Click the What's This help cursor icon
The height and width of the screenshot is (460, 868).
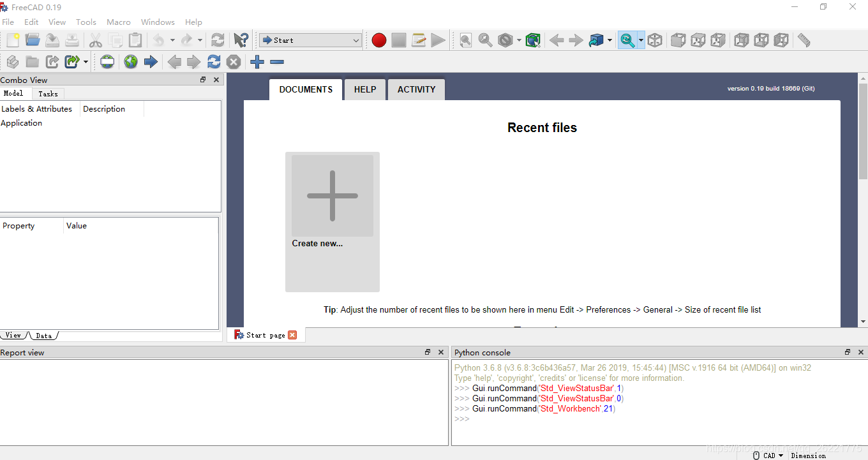click(x=241, y=40)
